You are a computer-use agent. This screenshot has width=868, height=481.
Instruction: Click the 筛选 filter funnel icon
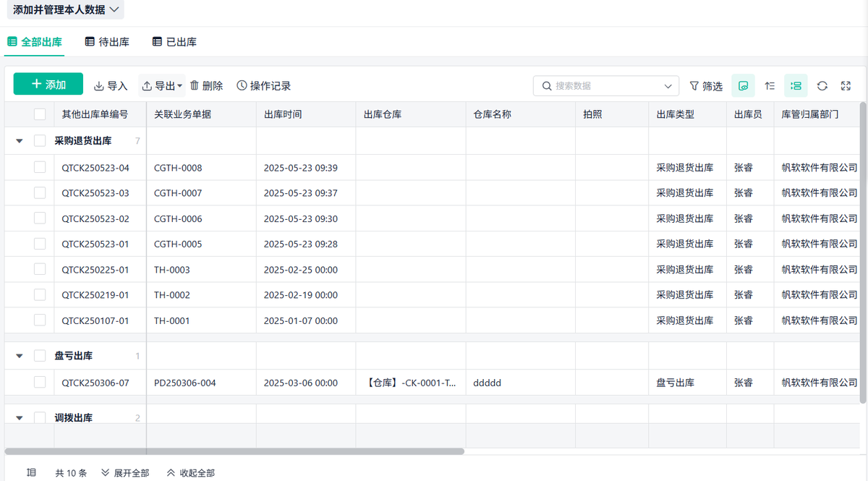click(694, 86)
